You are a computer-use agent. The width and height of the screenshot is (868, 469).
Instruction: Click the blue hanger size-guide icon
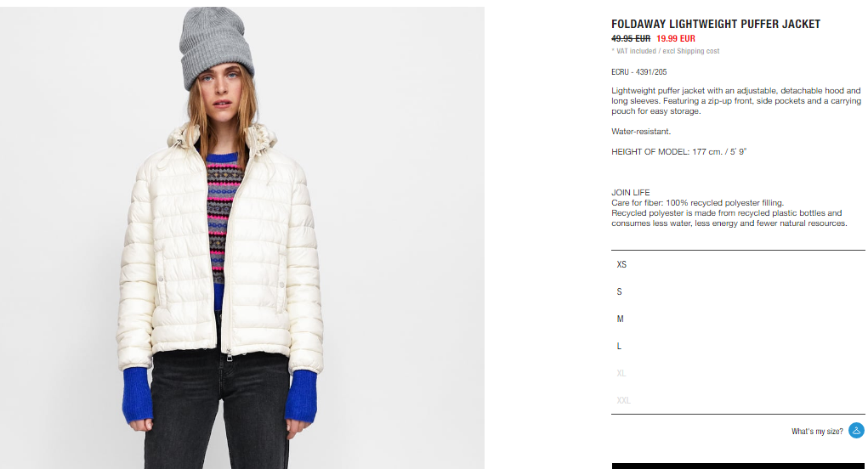[x=856, y=431]
